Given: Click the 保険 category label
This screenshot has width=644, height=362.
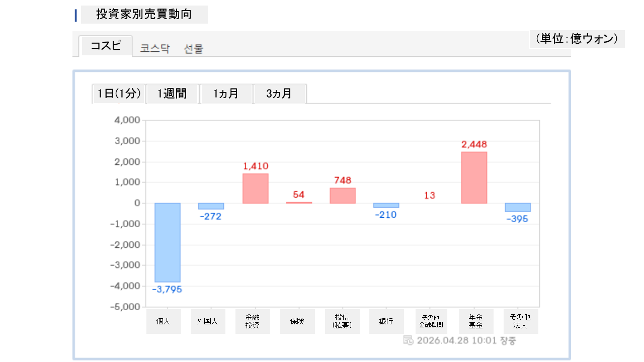Looking at the screenshot, I should pyautogui.click(x=297, y=321).
